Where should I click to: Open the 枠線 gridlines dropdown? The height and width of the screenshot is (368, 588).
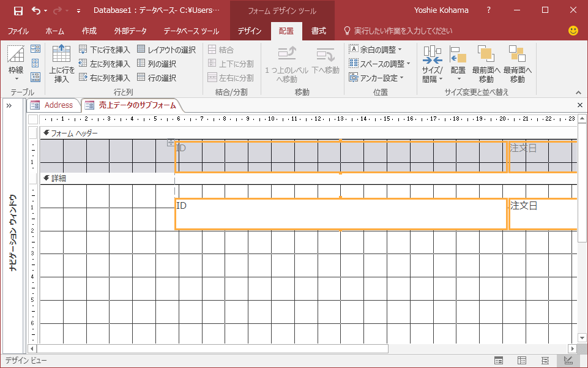[x=16, y=63]
